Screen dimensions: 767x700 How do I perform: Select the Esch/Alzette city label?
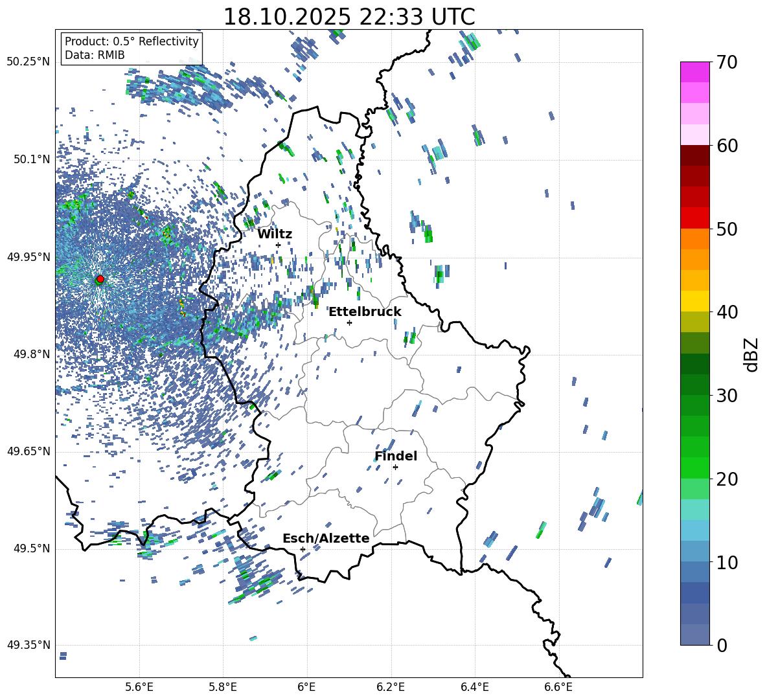tap(326, 539)
